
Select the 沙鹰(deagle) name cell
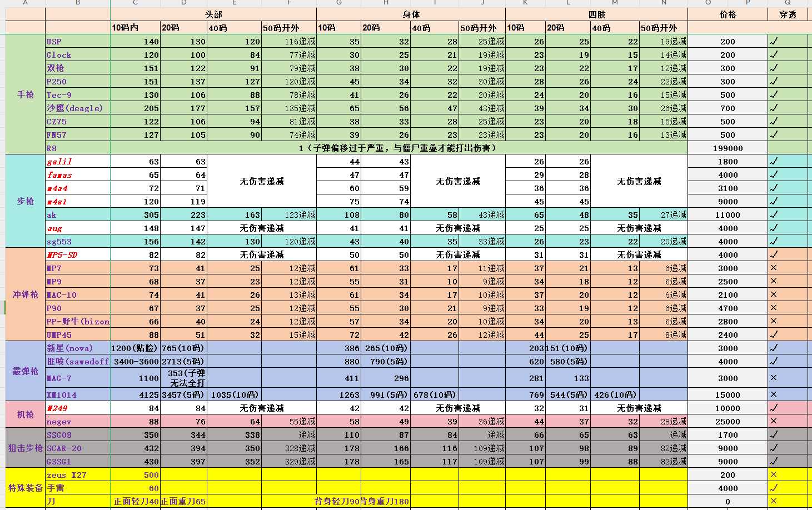pyautogui.click(x=78, y=108)
